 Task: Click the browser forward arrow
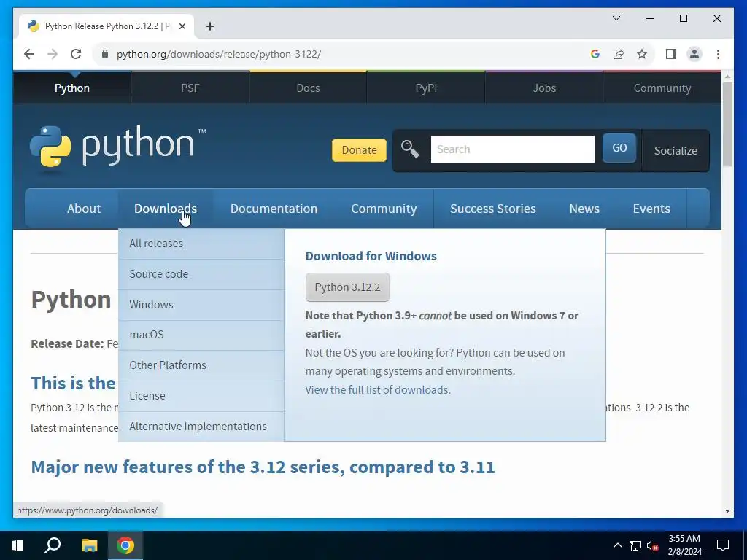pos(53,54)
